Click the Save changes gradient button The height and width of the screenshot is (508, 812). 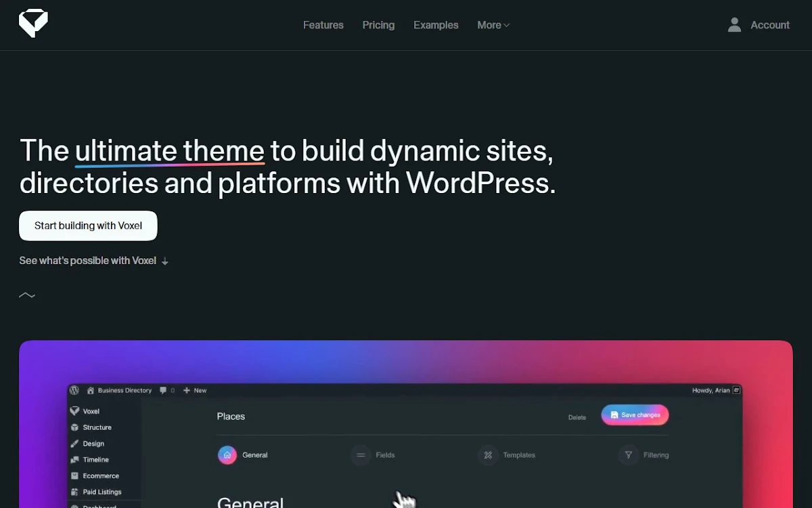pyautogui.click(x=635, y=415)
